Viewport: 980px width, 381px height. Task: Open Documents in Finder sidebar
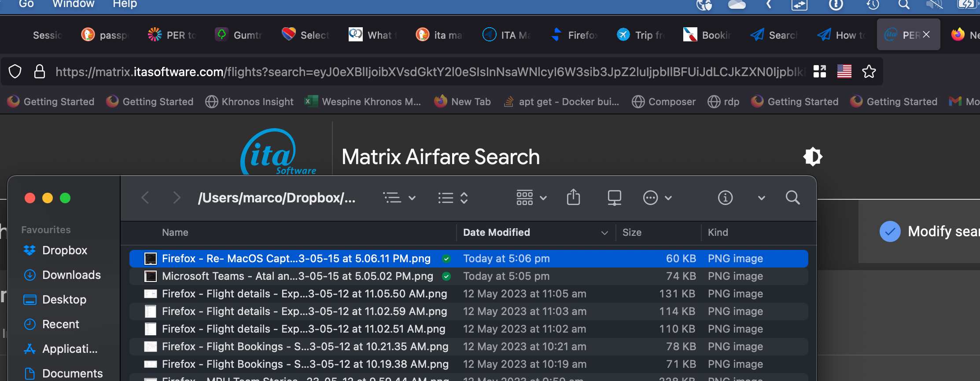point(63,374)
